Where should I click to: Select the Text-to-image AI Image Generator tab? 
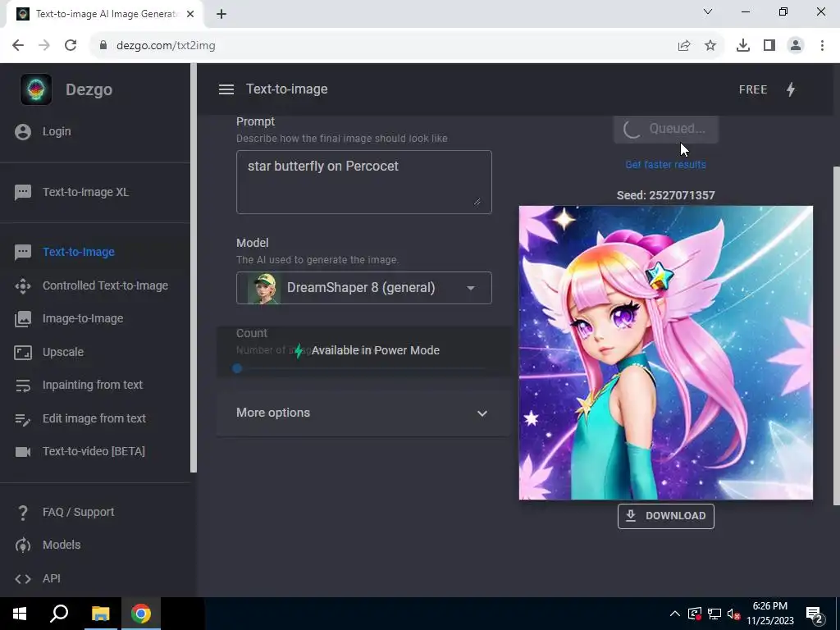coord(105,14)
